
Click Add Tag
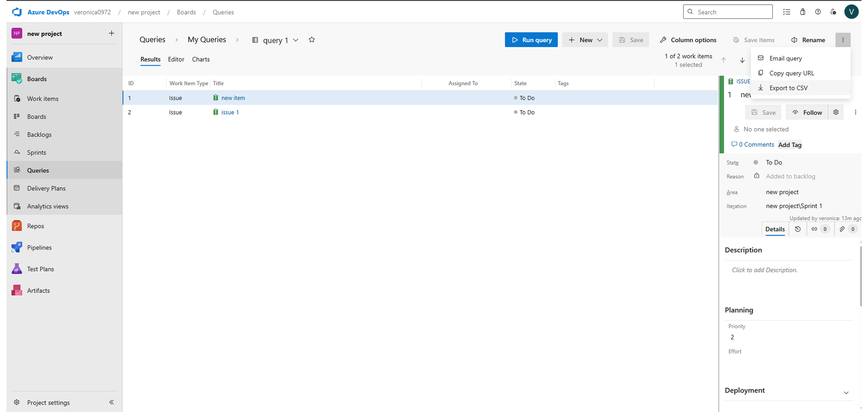pos(790,145)
